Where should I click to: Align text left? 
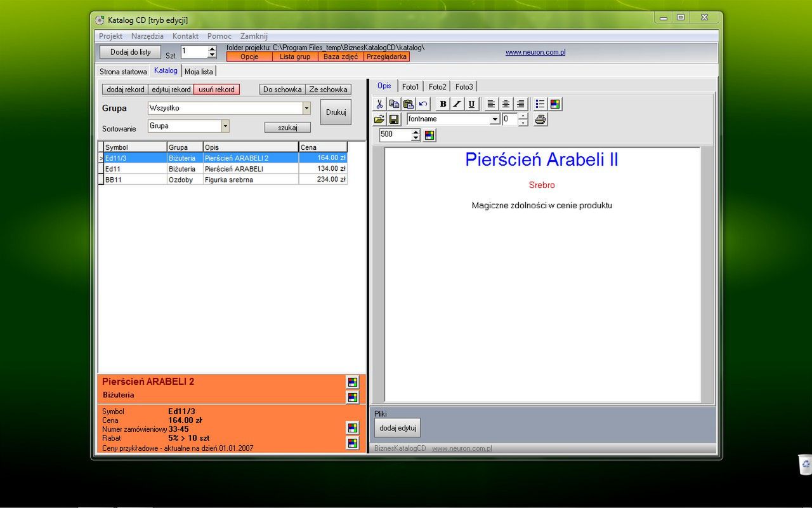[492, 104]
